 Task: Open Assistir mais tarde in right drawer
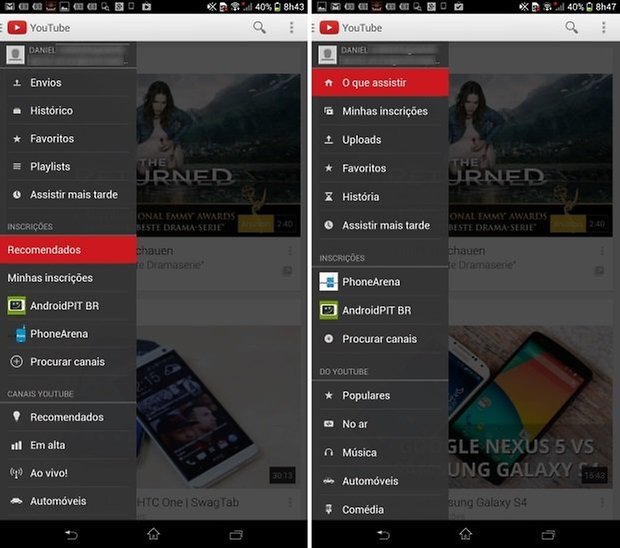(380, 225)
